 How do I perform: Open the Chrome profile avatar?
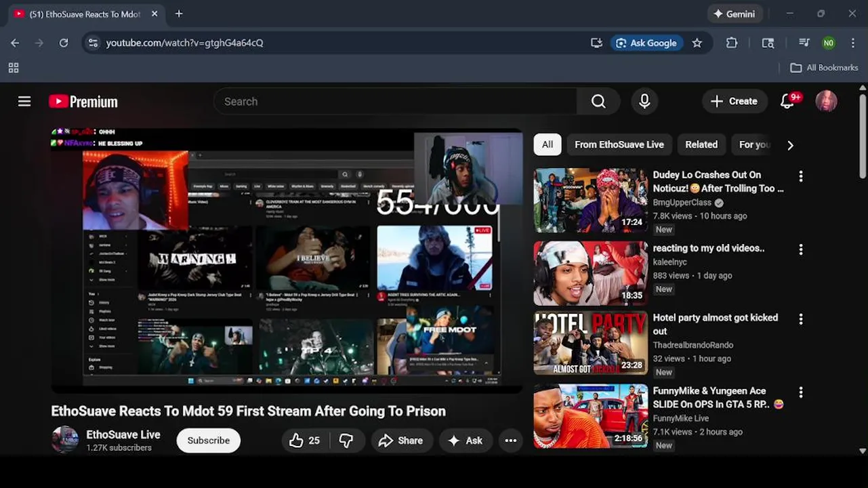click(x=829, y=43)
